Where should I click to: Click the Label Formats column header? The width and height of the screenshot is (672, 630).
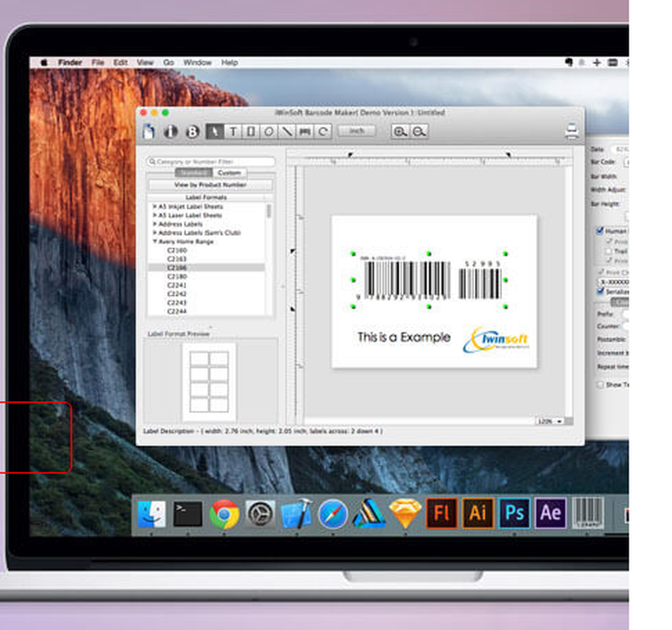click(206, 197)
